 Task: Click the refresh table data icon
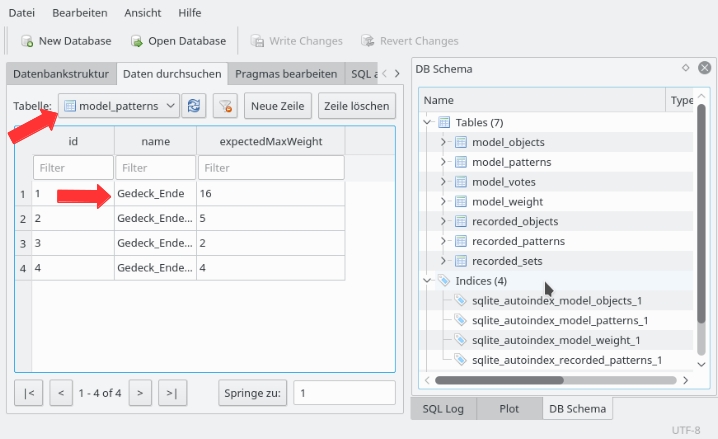(x=194, y=105)
